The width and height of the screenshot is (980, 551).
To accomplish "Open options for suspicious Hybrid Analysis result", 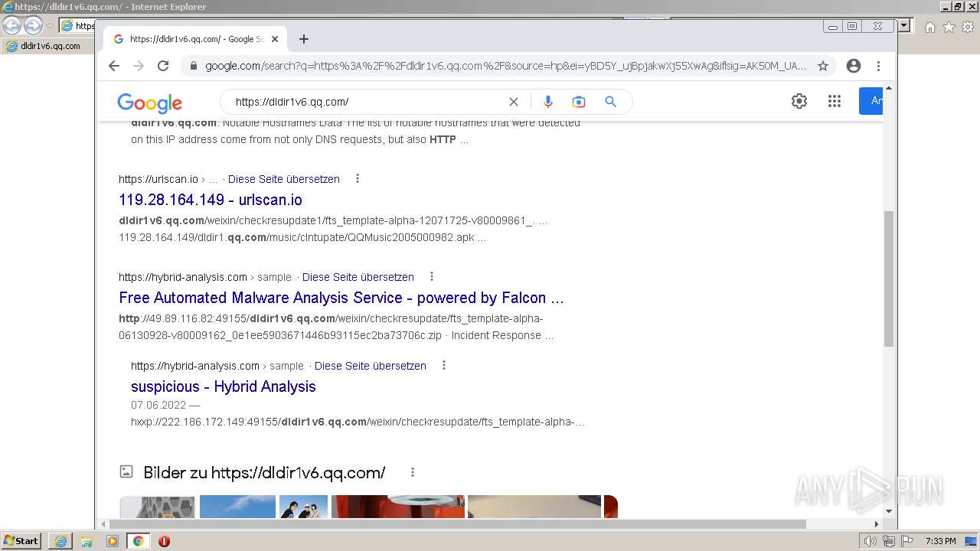I will click(x=444, y=366).
